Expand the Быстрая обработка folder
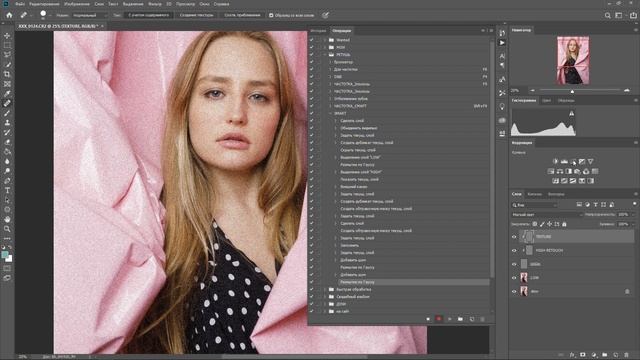Image resolution: width=640 pixels, height=360 pixels. [x=325, y=289]
